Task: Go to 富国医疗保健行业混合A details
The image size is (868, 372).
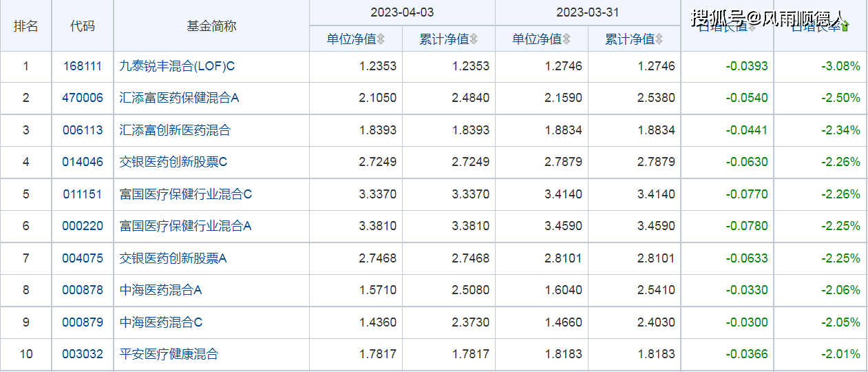Action: tap(185, 226)
